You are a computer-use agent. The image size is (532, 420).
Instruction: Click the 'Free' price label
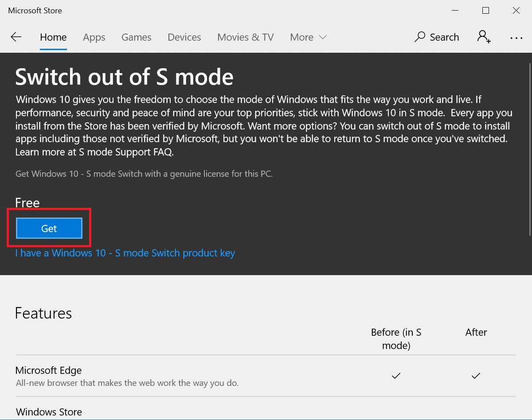click(x=27, y=203)
